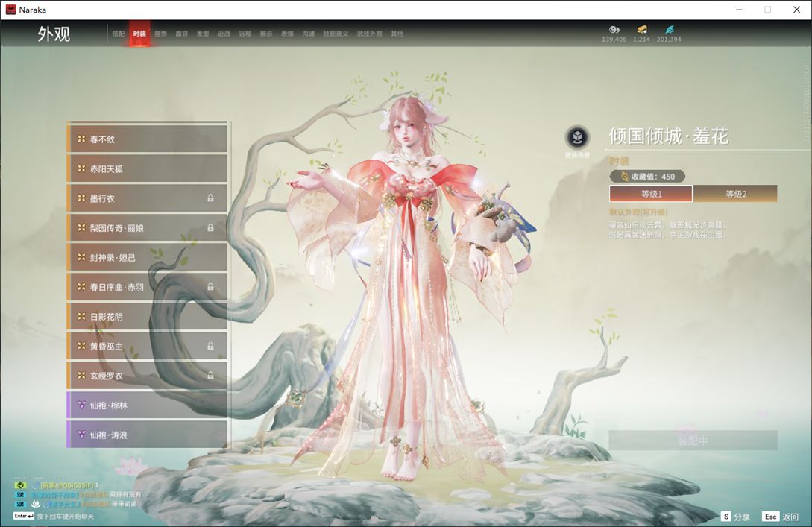The width and height of the screenshot is (812, 527).
Task: Open the 武技外观 tab
Action: 369,34
